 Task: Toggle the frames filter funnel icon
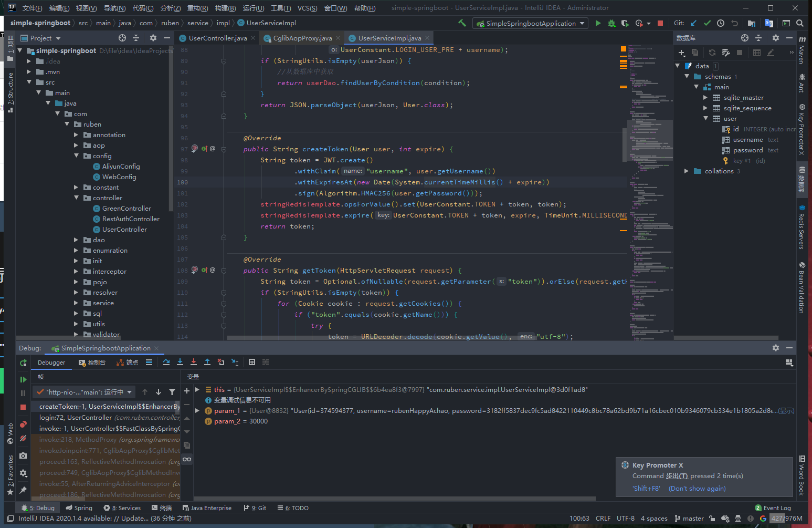point(172,392)
